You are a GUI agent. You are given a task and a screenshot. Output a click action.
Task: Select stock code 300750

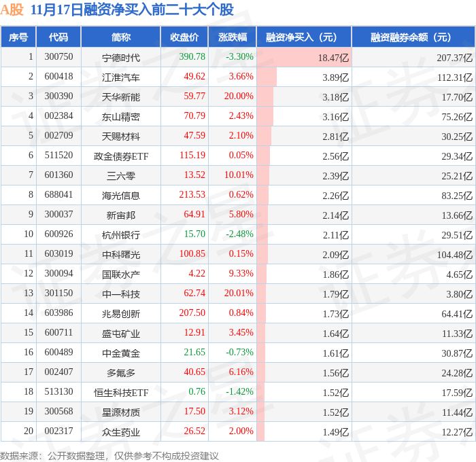tap(58, 56)
